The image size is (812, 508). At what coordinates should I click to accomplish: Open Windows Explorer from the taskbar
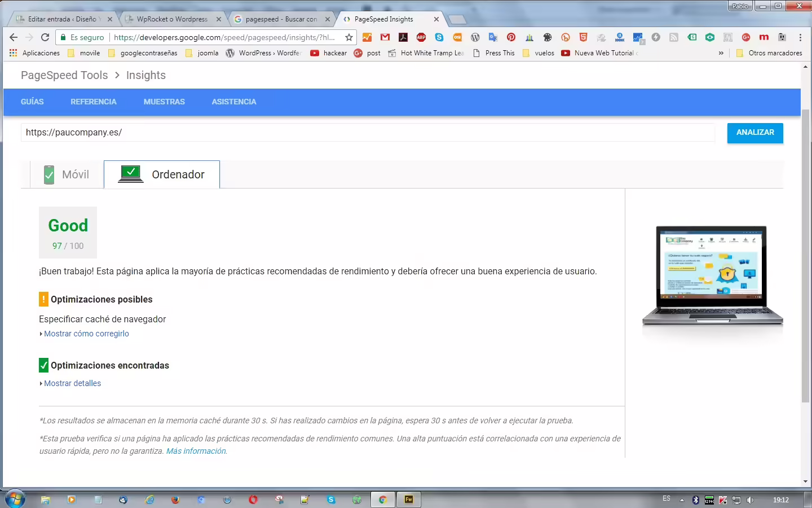[x=46, y=500]
